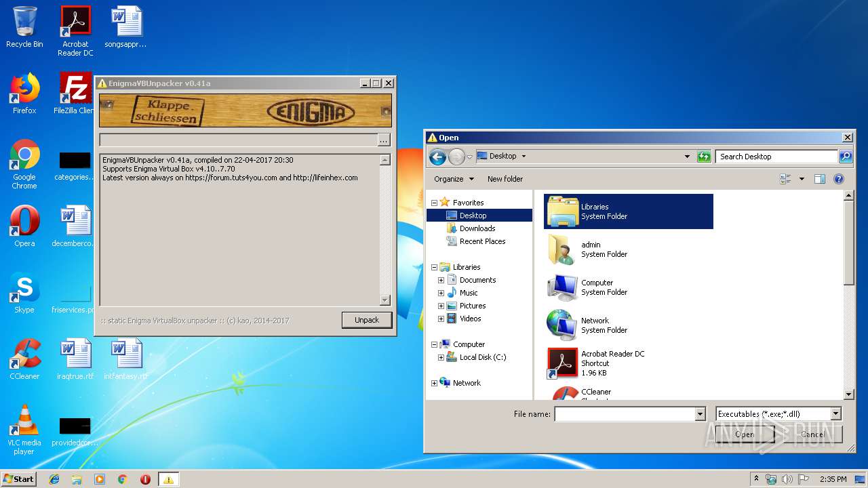Click Cancel in the file dialog
This screenshot has width=868, height=488.
pos(812,435)
